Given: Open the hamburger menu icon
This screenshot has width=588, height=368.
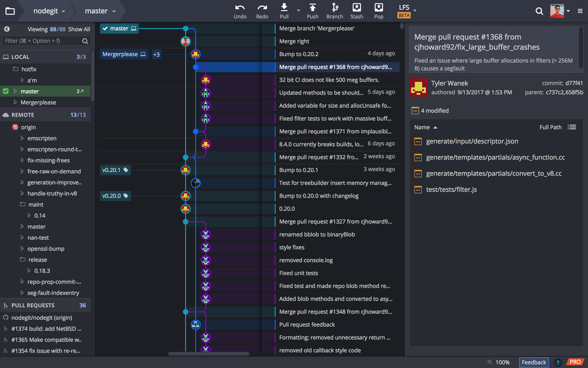Looking at the screenshot, I should point(580,11).
